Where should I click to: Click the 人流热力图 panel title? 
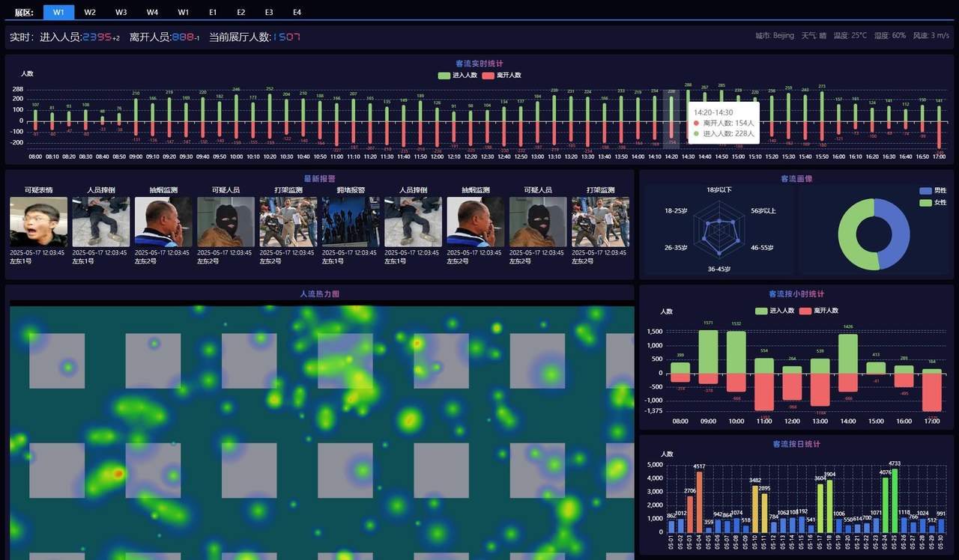320,294
